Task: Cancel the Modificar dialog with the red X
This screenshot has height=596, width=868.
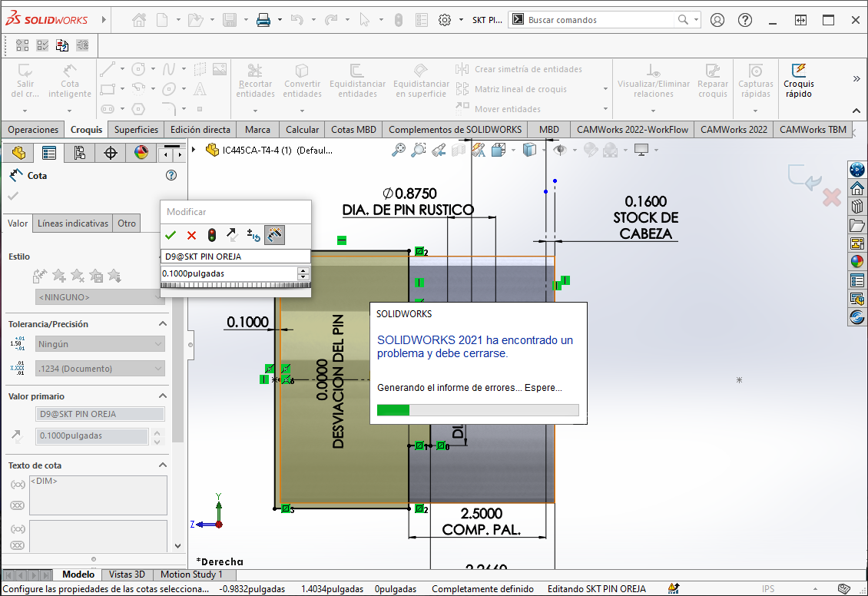Action: tap(191, 235)
